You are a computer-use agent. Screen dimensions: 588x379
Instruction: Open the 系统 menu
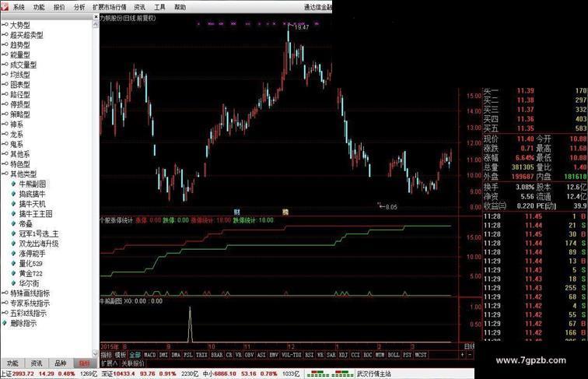tap(19, 7)
